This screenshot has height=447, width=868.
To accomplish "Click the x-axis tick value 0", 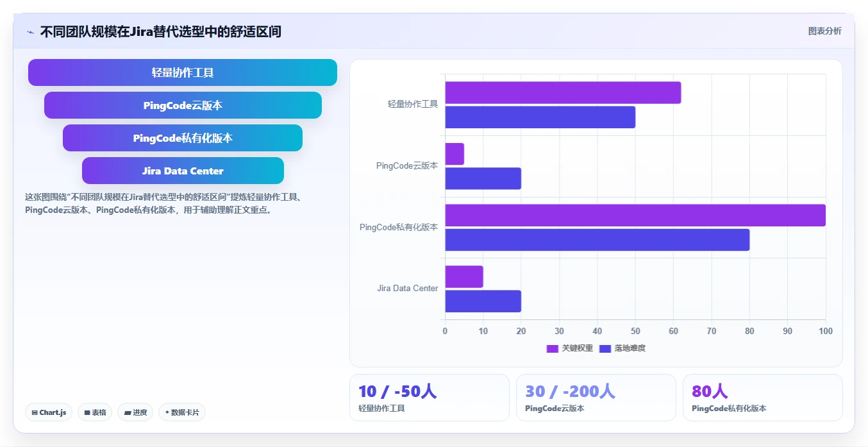I will 446,331.
